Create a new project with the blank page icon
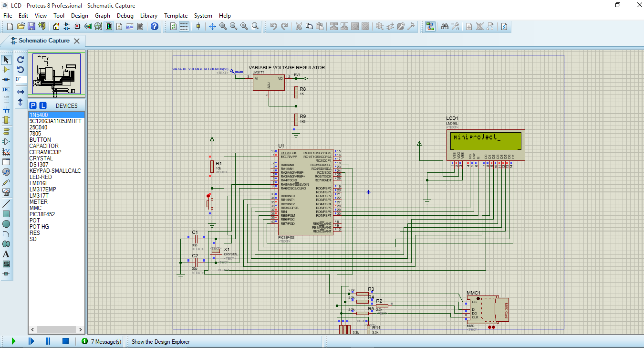Image resolution: width=644 pixels, height=348 pixels. [10, 26]
